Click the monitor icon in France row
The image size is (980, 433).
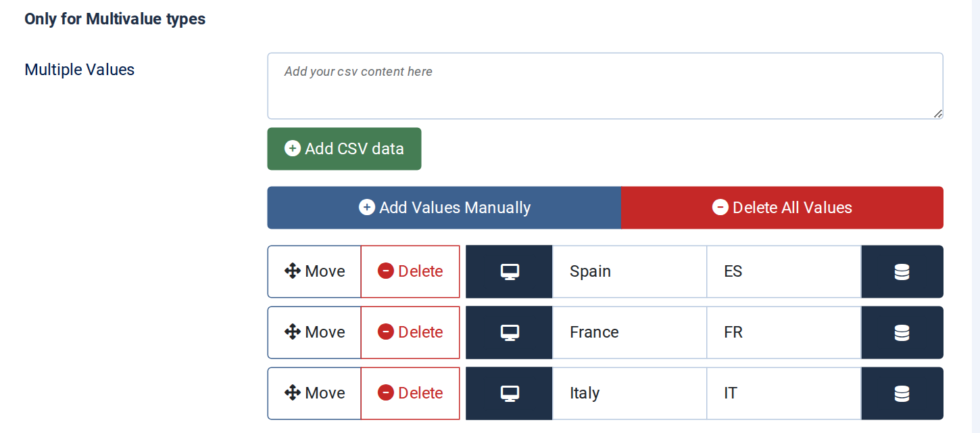(x=510, y=332)
